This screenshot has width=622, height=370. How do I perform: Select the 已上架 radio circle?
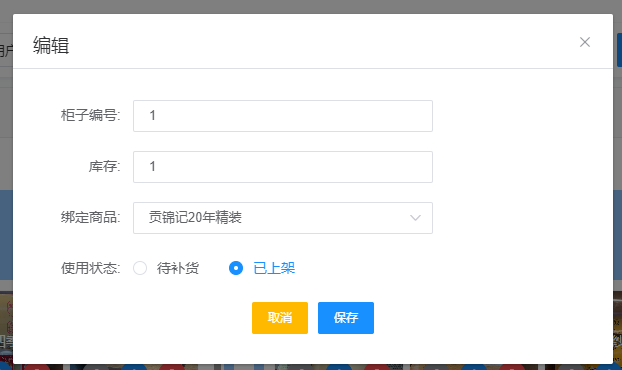tap(236, 268)
